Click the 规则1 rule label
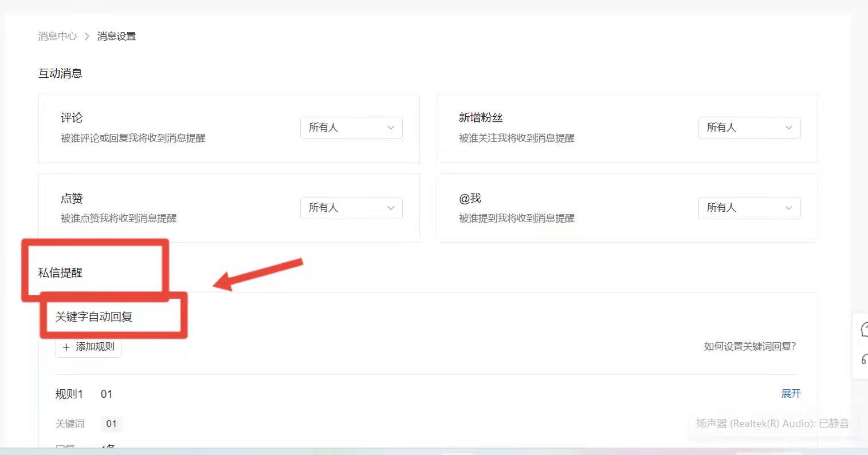 (x=68, y=394)
